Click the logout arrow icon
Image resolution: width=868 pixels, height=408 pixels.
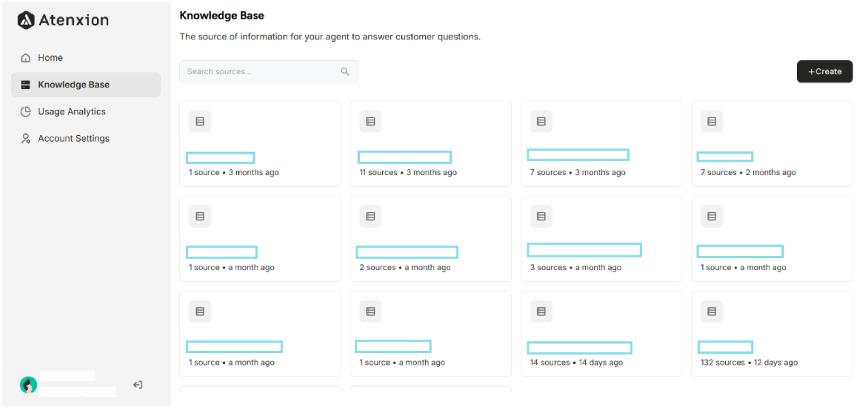[x=138, y=384]
